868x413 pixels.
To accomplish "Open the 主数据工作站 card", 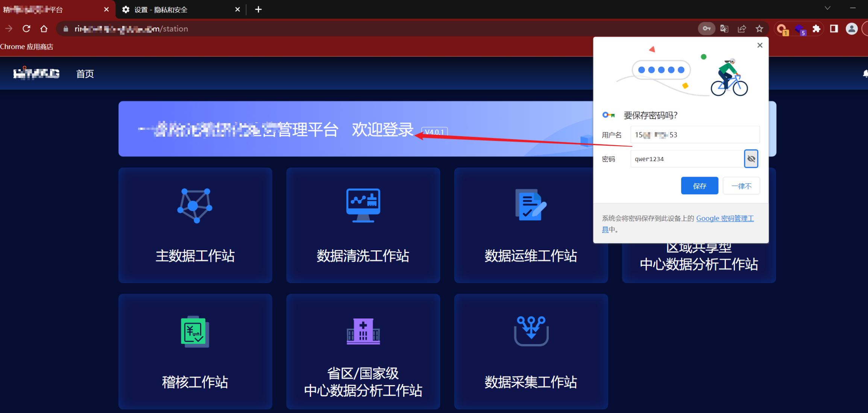I will click(x=195, y=225).
